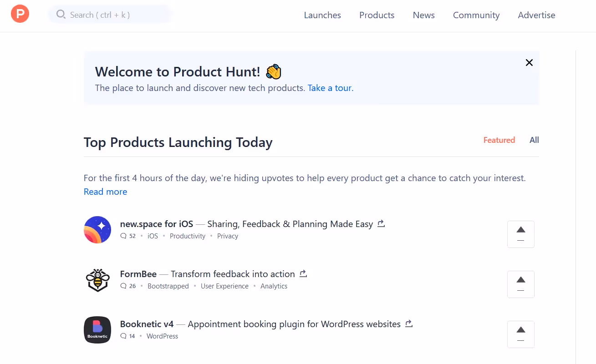
Task: Upvote Booknetic v4 product
Action: pyautogui.click(x=520, y=334)
